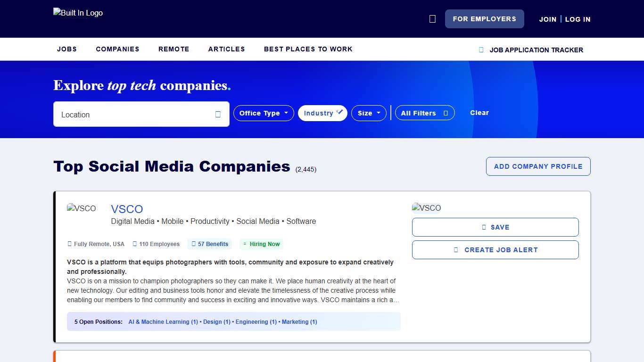This screenshot has height=362, width=644.
Task: Click Clear to reset all filters
Action: (x=479, y=113)
